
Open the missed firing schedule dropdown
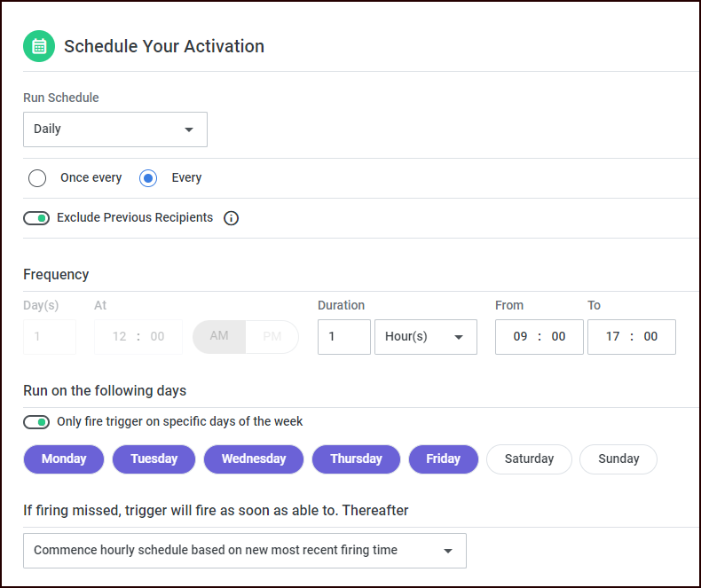click(244, 551)
